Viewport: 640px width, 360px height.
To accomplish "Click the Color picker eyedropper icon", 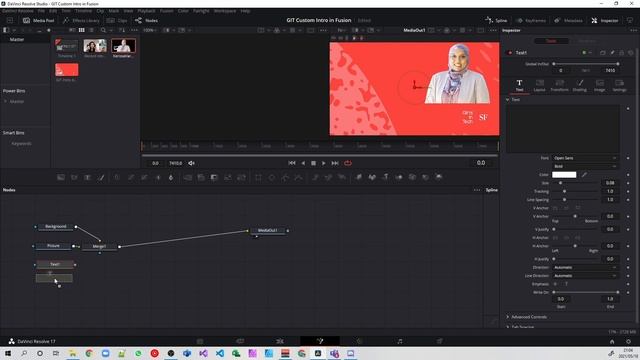I will point(584,175).
